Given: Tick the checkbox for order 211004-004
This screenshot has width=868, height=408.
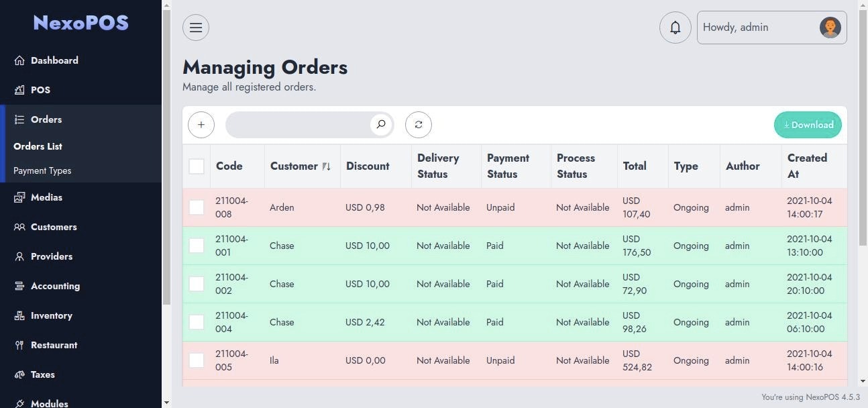Looking at the screenshot, I should (x=197, y=322).
